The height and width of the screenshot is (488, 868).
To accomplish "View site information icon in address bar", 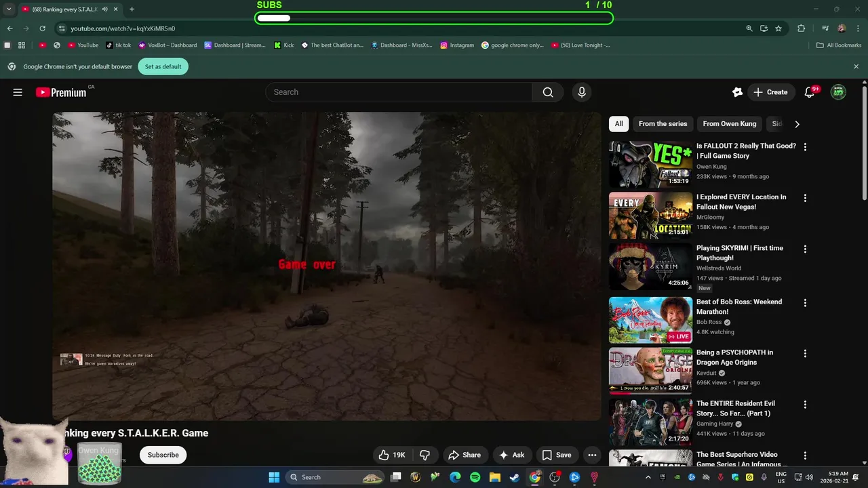I will point(62,28).
